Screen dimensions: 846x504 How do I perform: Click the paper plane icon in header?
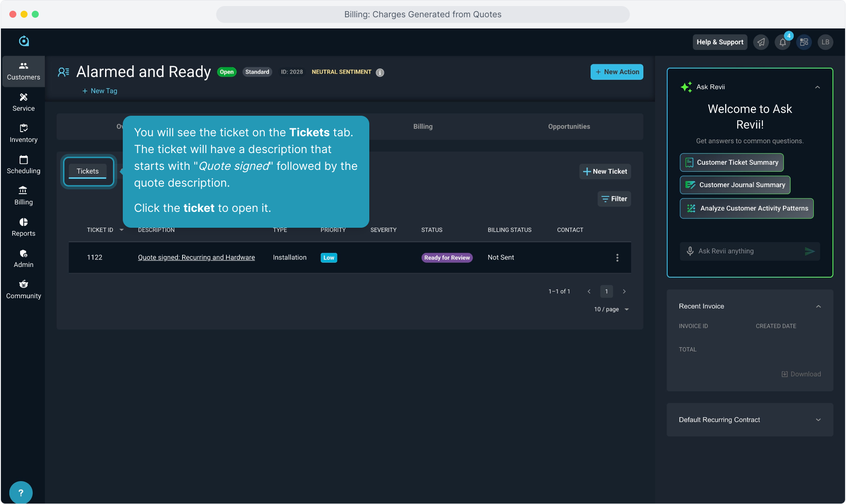tap(761, 42)
